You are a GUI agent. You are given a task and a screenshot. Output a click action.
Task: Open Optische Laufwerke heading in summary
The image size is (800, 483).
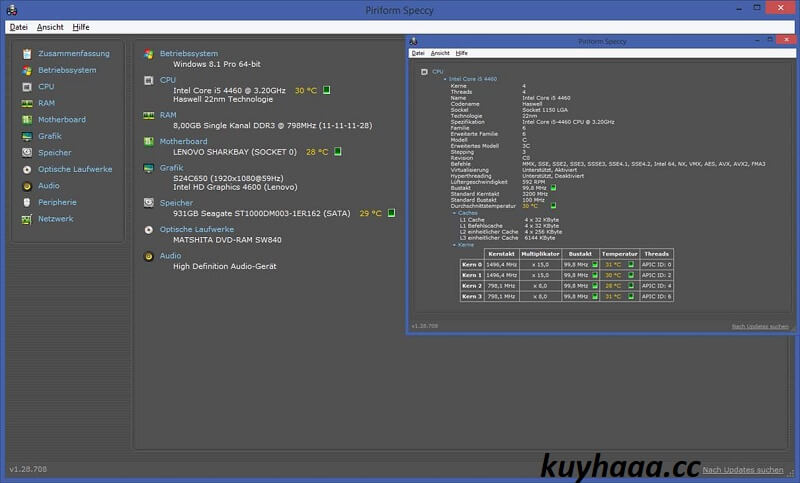(x=196, y=230)
